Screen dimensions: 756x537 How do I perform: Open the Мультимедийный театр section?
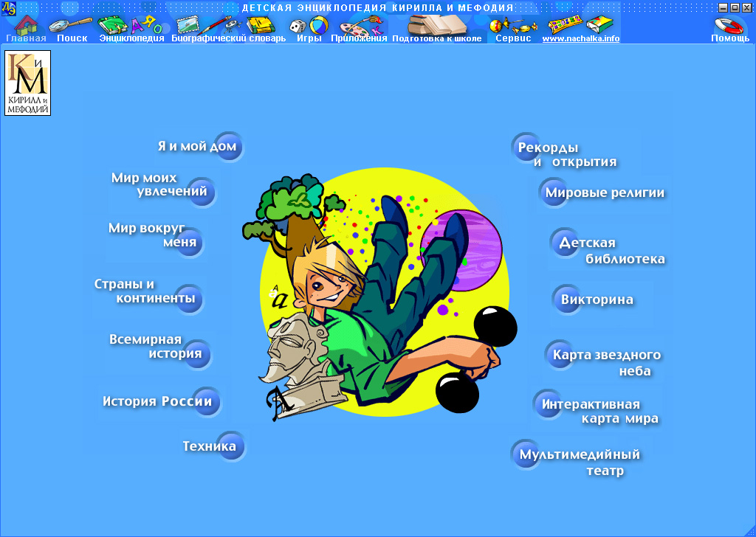point(576,460)
